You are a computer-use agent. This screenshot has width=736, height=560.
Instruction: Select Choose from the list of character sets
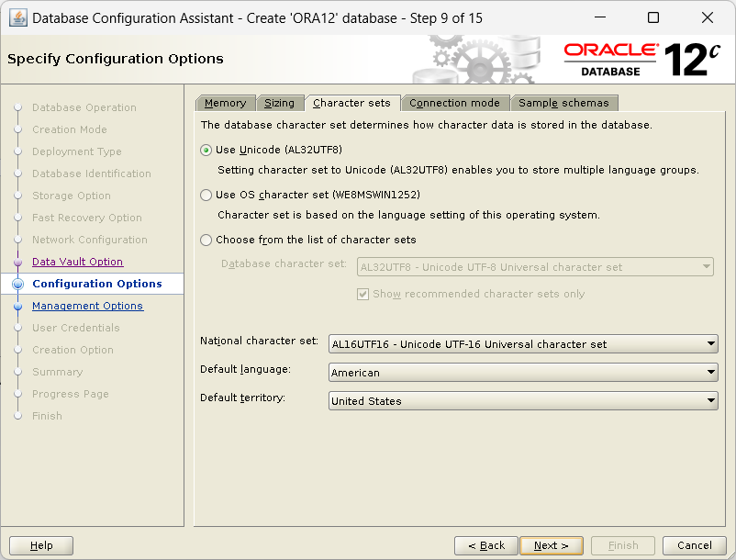point(206,240)
